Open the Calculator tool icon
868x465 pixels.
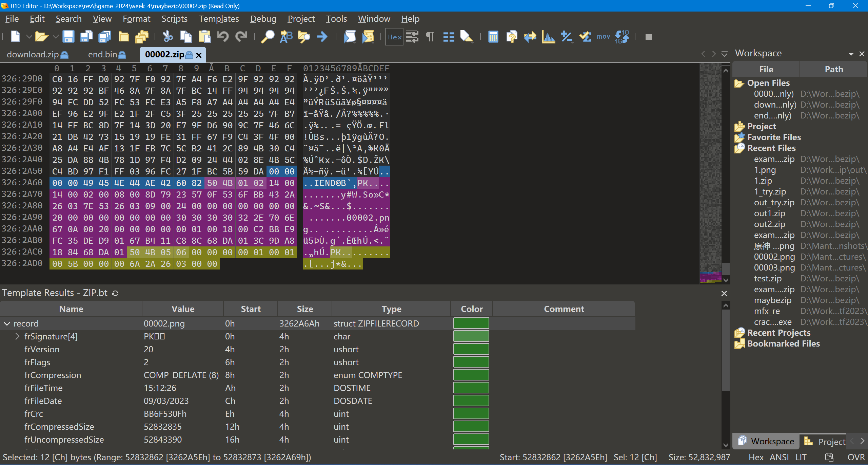pyautogui.click(x=493, y=37)
